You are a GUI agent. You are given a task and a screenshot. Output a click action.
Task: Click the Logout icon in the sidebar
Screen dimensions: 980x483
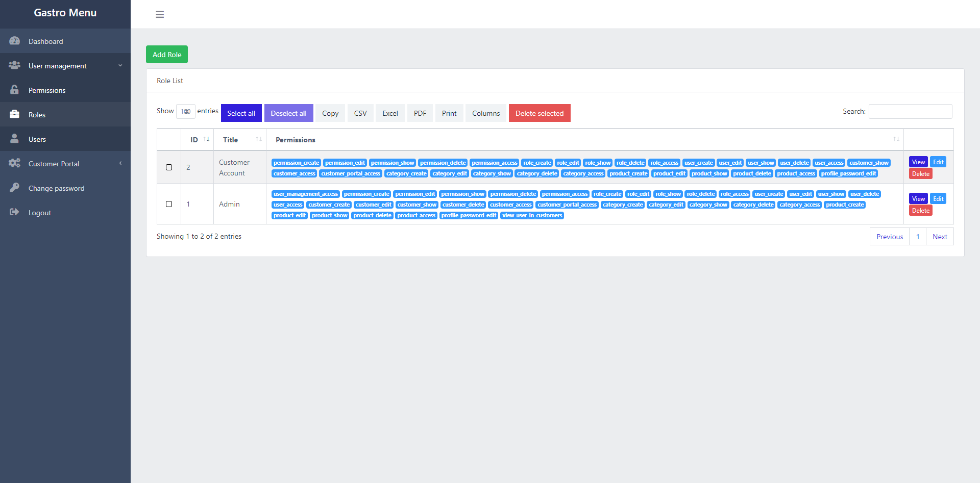click(15, 212)
